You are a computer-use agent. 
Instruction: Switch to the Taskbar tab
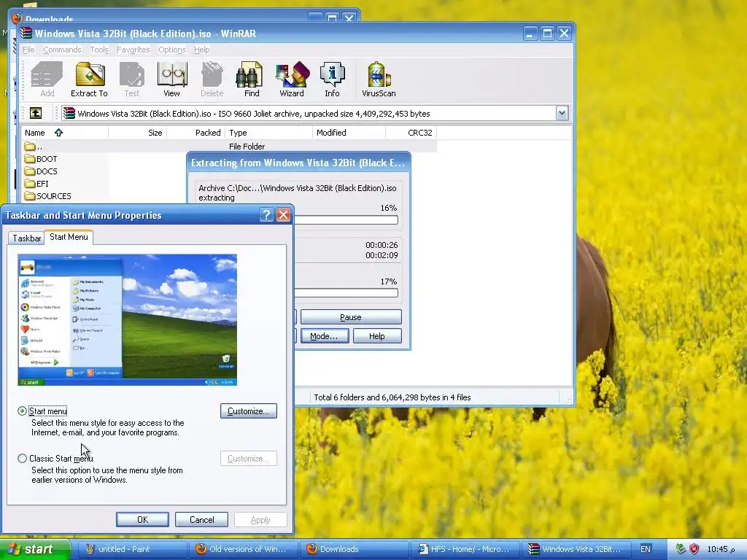click(x=27, y=238)
